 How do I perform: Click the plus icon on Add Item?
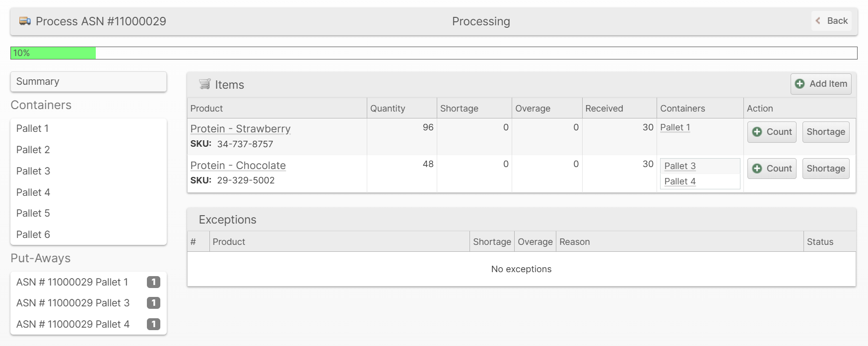coord(800,84)
